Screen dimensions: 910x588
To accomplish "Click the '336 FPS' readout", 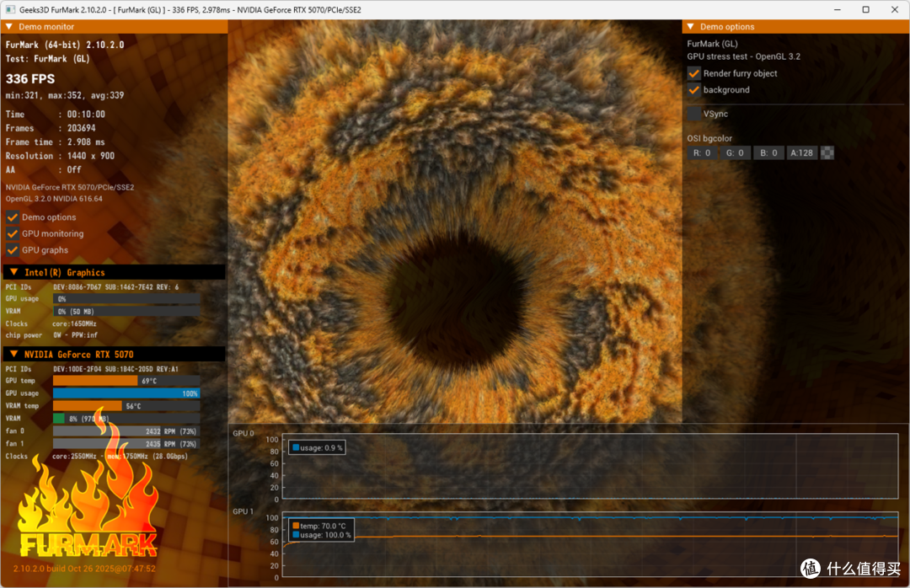I will (30, 79).
